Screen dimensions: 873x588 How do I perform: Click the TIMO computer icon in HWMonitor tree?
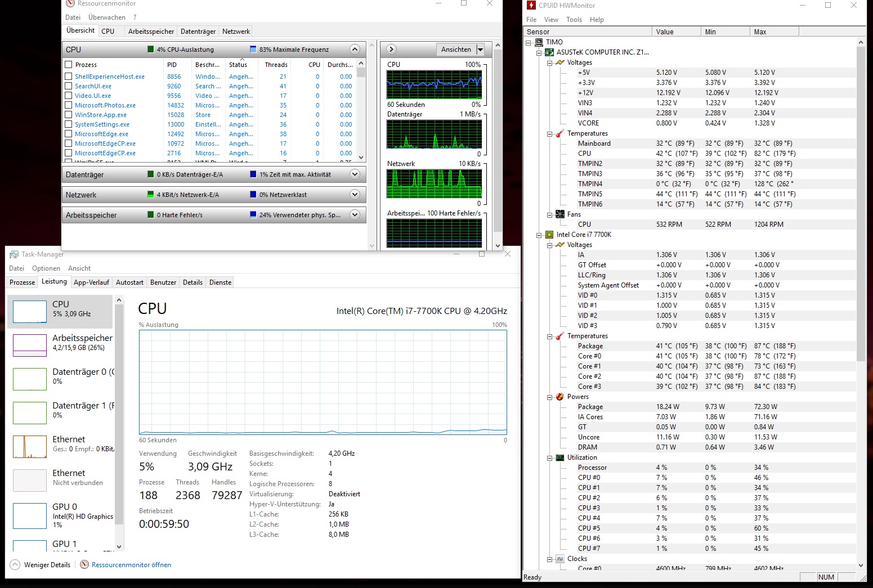[x=539, y=42]
